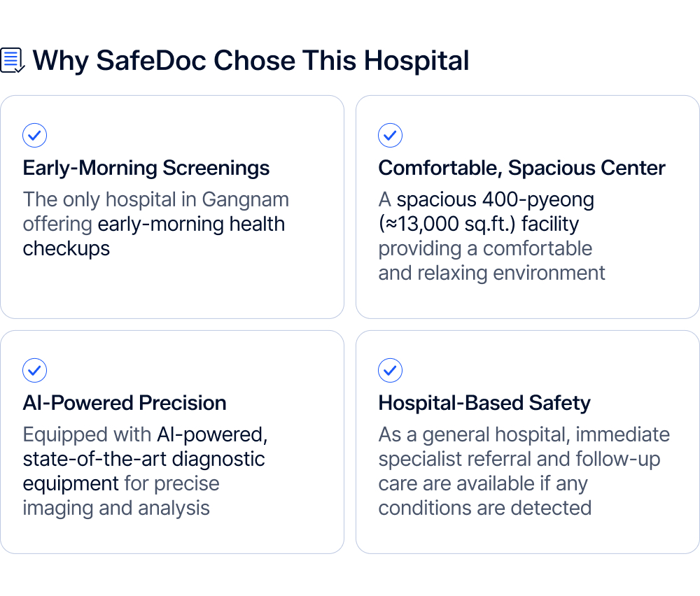Viewport: 700px width, 596px height.
Task: Click the "state-of-the-art diagnostic" text
Action: point(143,459)
